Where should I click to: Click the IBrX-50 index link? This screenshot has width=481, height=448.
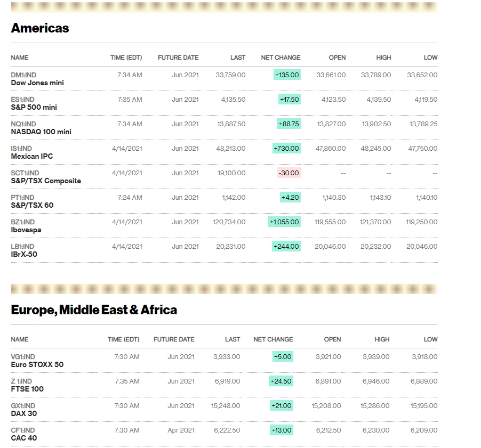pyautogui.click(x=24, y=255)
